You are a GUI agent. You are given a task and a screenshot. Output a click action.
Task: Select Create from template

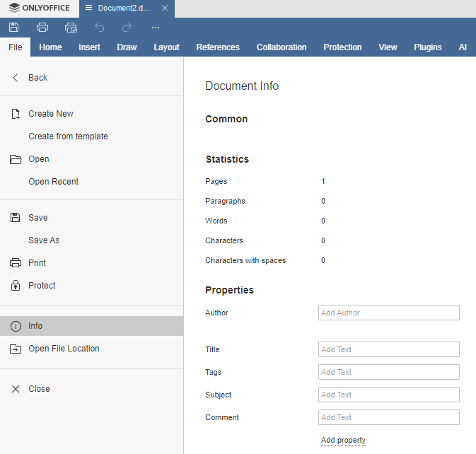coord(68,136)
